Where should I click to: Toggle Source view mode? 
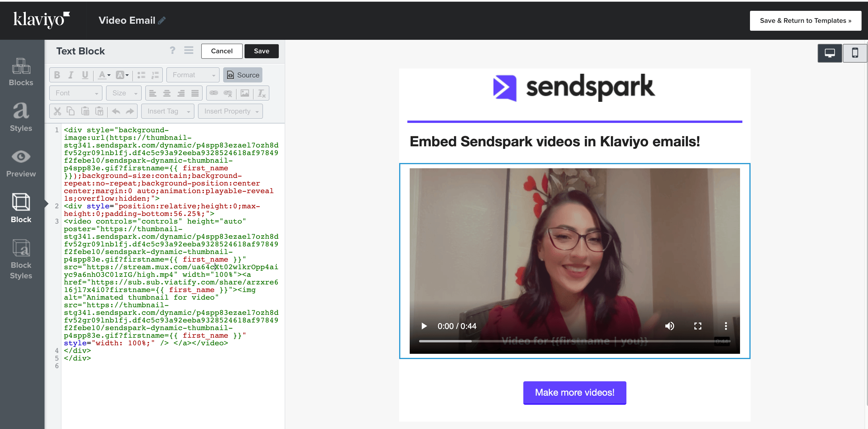[x=242, y=75]
